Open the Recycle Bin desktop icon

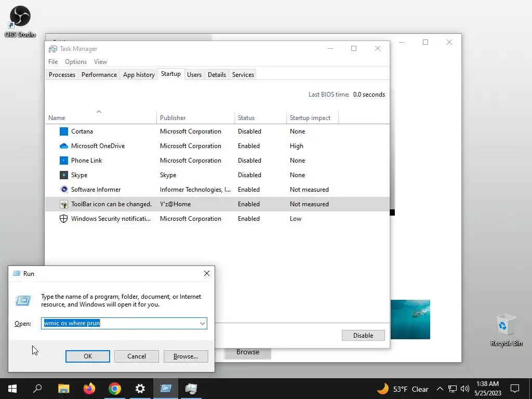(x=506, y=330)
